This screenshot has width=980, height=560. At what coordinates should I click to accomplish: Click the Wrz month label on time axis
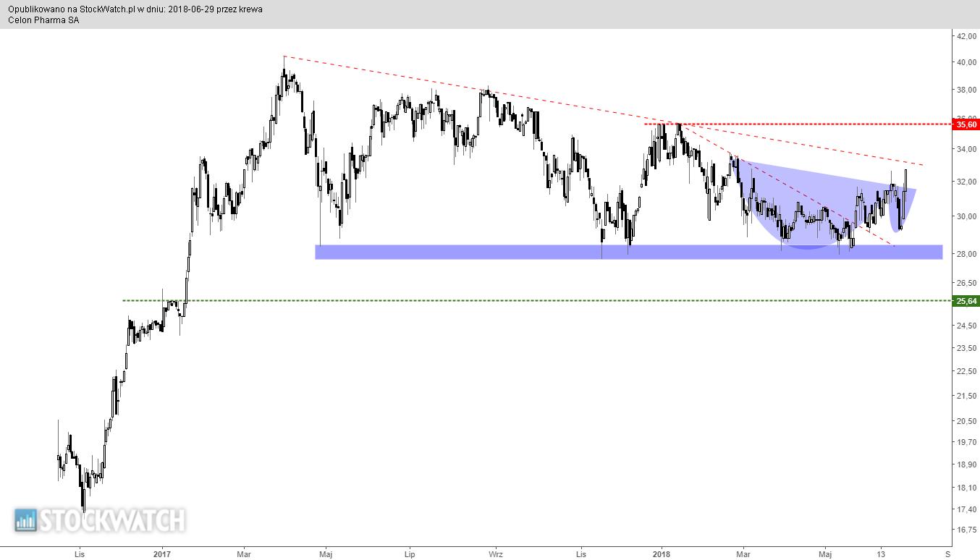pos(496,555)
